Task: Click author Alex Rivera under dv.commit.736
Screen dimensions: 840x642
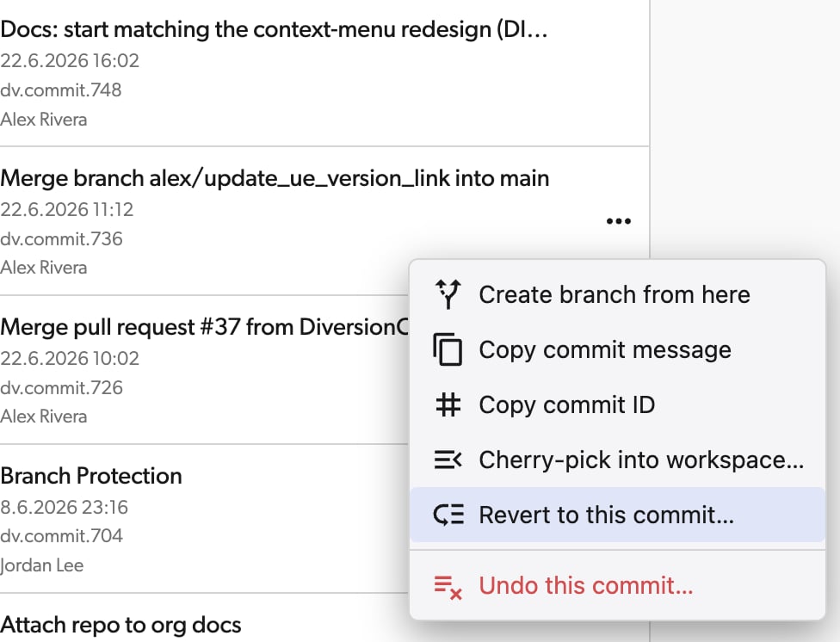Action: click(x=43, y=268)
